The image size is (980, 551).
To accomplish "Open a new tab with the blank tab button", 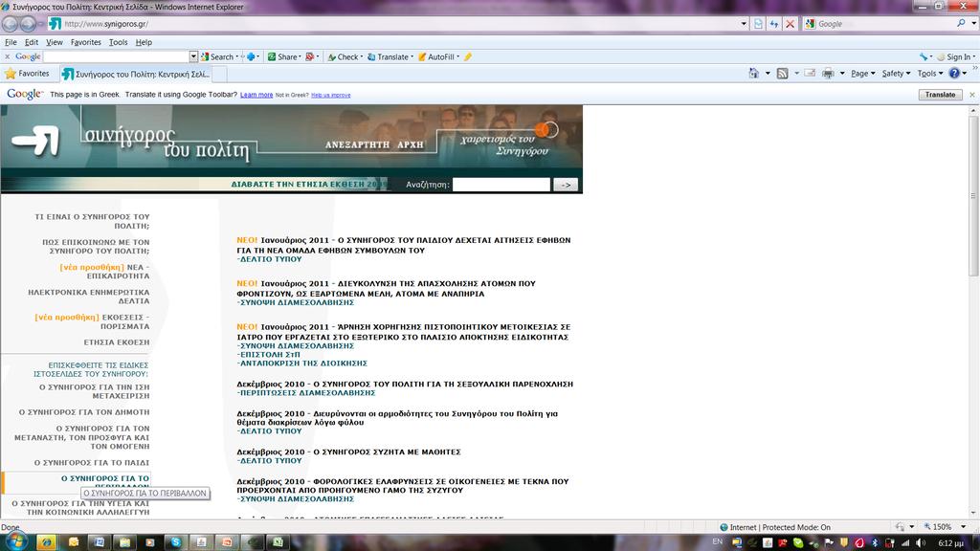I will 219,75.
